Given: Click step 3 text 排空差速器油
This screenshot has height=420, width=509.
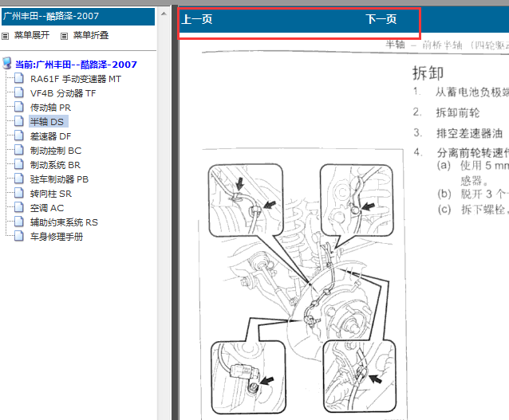Looking at the screenshot, I should (x=469, y=133).
